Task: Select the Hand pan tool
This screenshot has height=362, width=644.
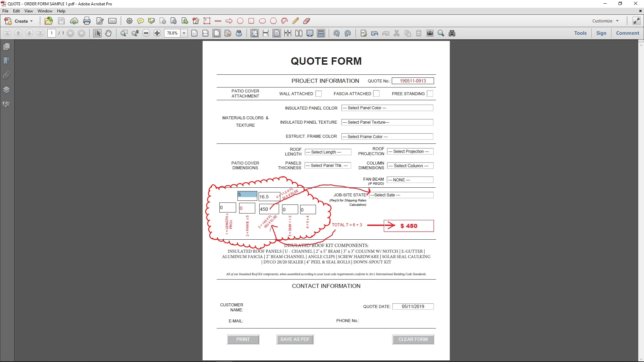Action: point(108,33)
